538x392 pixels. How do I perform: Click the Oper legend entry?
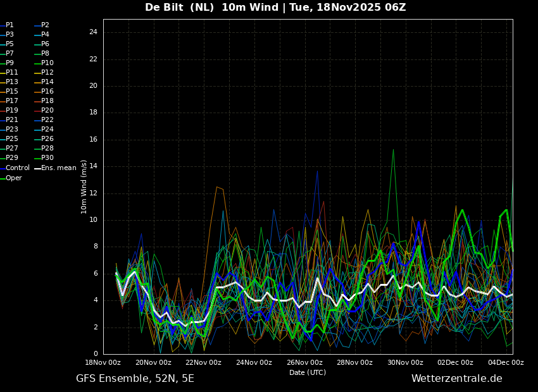point(11,178)
